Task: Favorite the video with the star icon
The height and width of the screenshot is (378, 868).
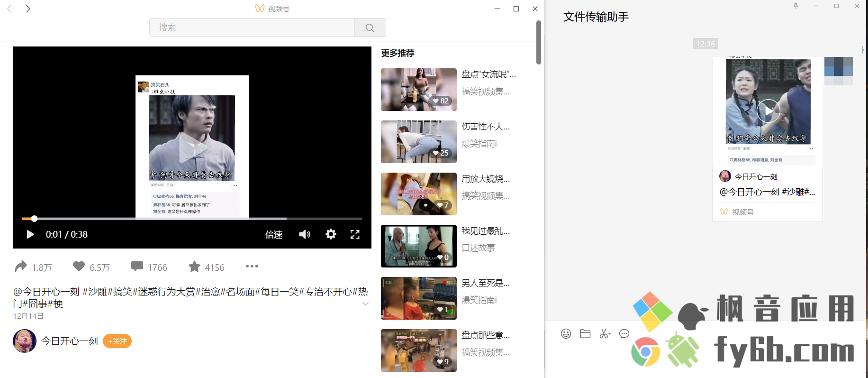Action: point(194,267)
